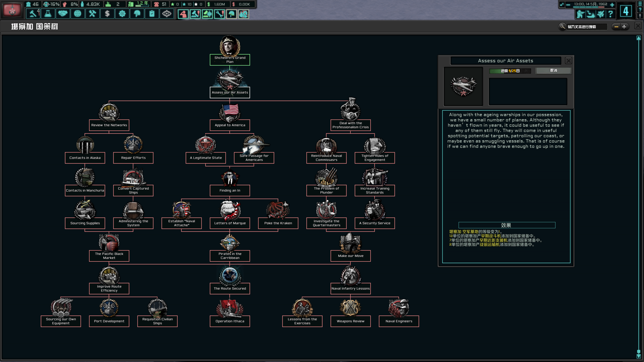Image resolution: width=644 pixels, height=362 pixels.
Task: Open the army infantry view icon
Action: (580, 14)
